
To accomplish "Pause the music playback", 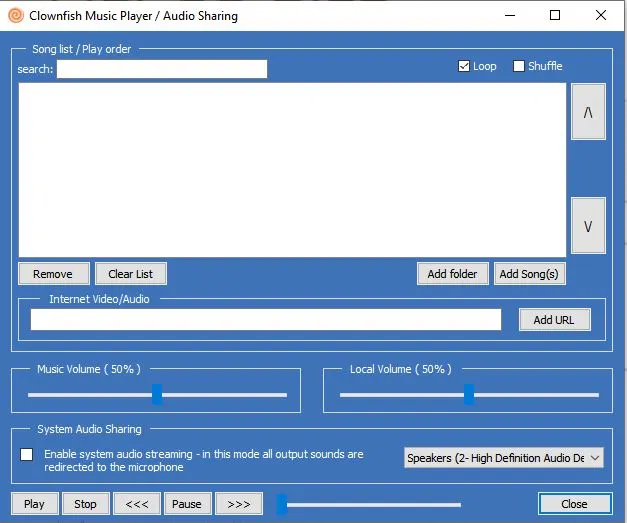I will 187,504.
